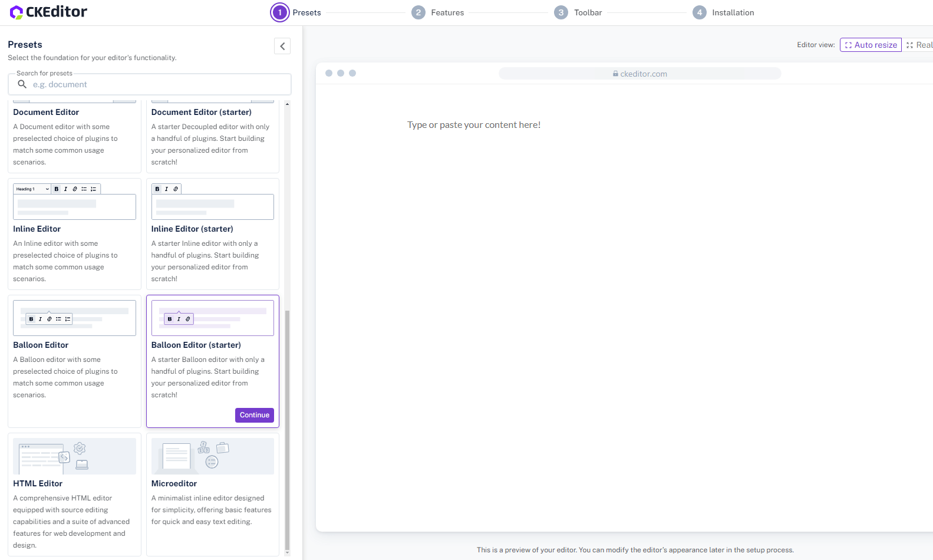Select the Microeditor illustration icon
Image resolution: width=933 pixels, height=560 pixels.
212,456
